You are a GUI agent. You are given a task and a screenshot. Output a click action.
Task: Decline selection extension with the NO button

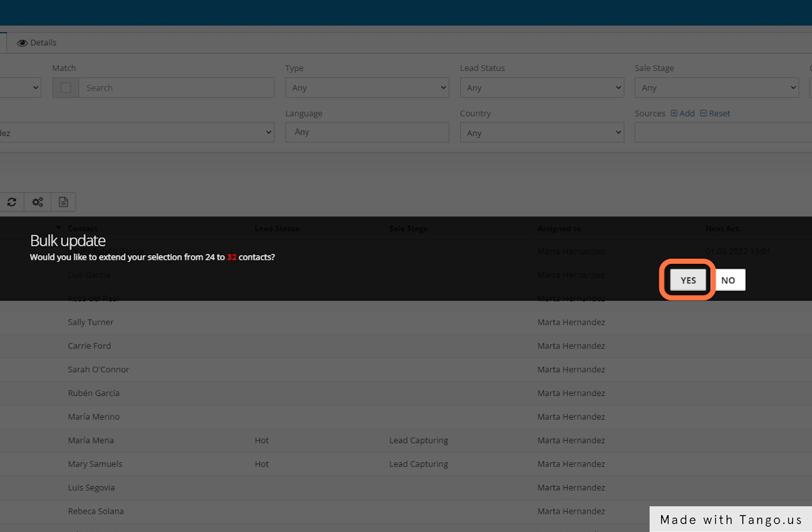tap(729, 280)
